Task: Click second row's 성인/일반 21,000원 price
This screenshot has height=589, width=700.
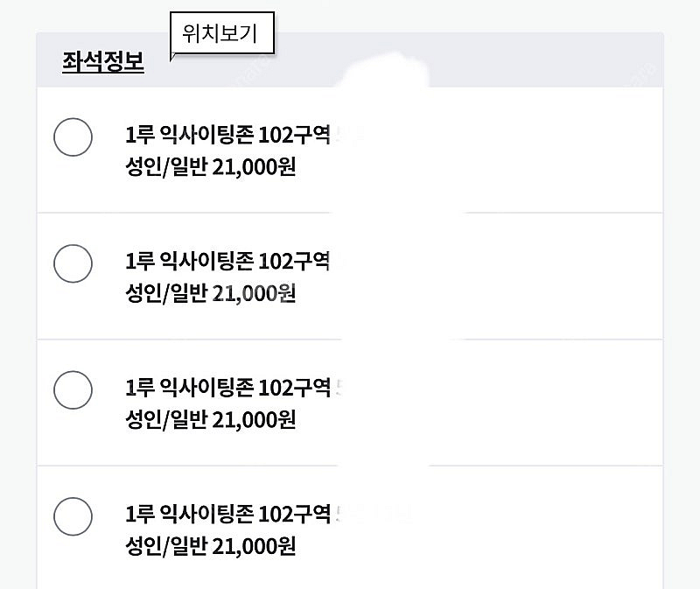Action: (x=211, y=292)
